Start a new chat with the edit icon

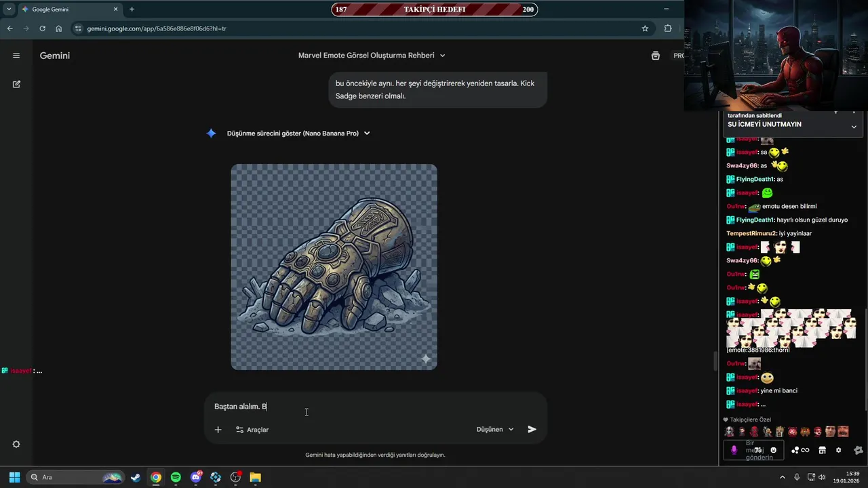coord(16,84)
